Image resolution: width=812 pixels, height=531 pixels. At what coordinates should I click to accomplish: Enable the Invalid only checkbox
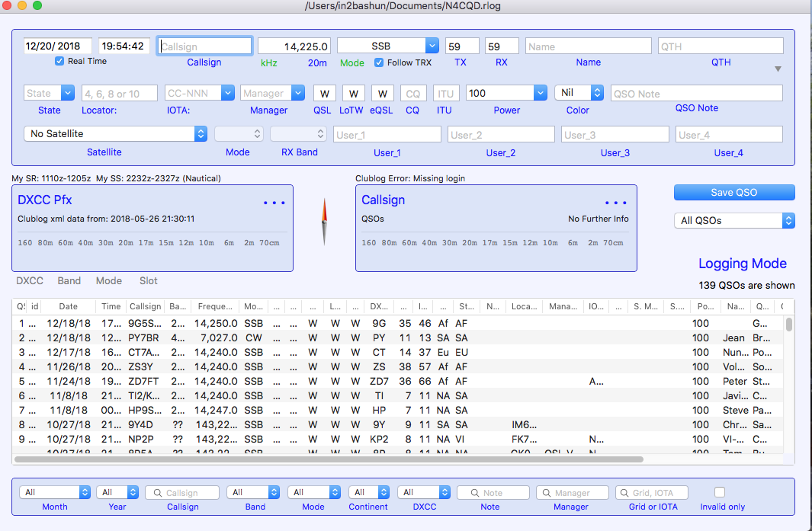[x=719, y=492]
